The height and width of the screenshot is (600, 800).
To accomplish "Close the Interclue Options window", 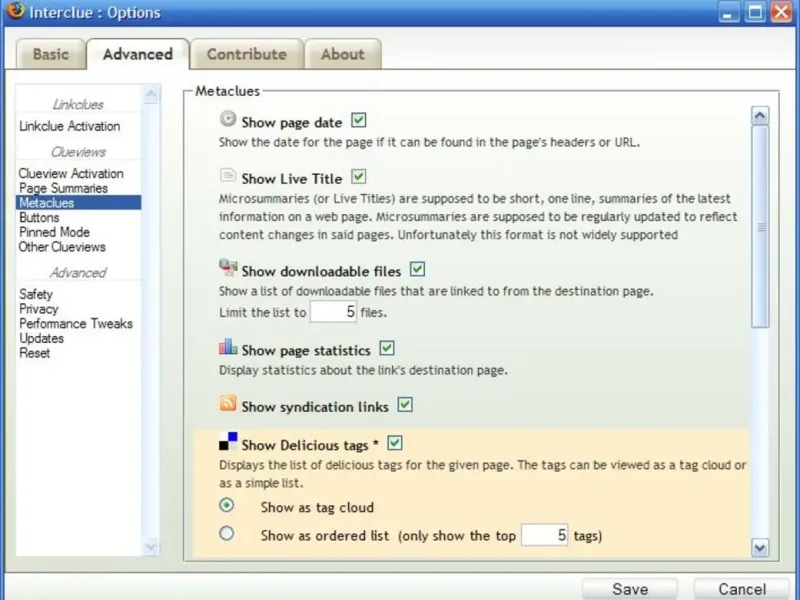I will (x=781, y=11).
